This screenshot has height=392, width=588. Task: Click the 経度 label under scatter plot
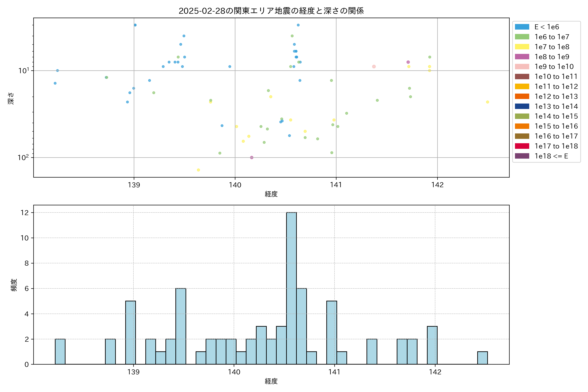click(x=271, y=194)
